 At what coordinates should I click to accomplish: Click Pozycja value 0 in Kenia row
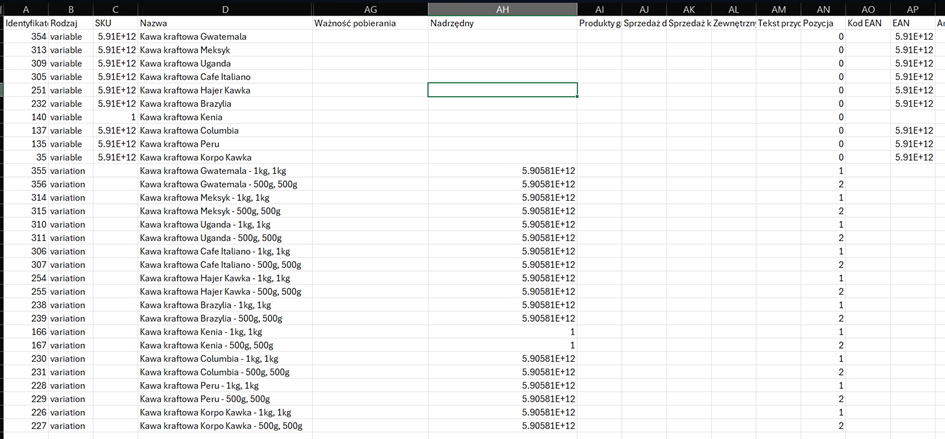823,117
